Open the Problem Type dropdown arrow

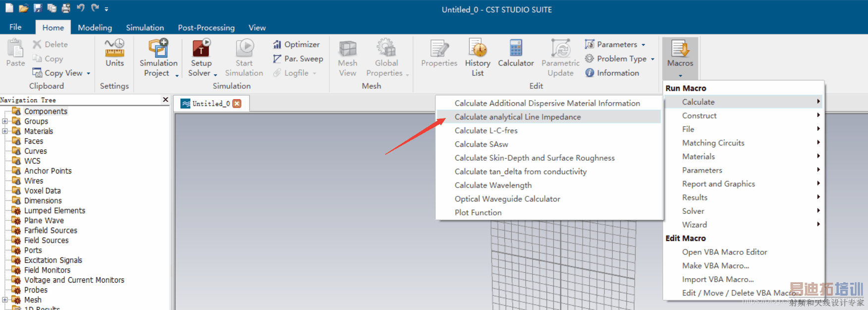click(652, 59)
